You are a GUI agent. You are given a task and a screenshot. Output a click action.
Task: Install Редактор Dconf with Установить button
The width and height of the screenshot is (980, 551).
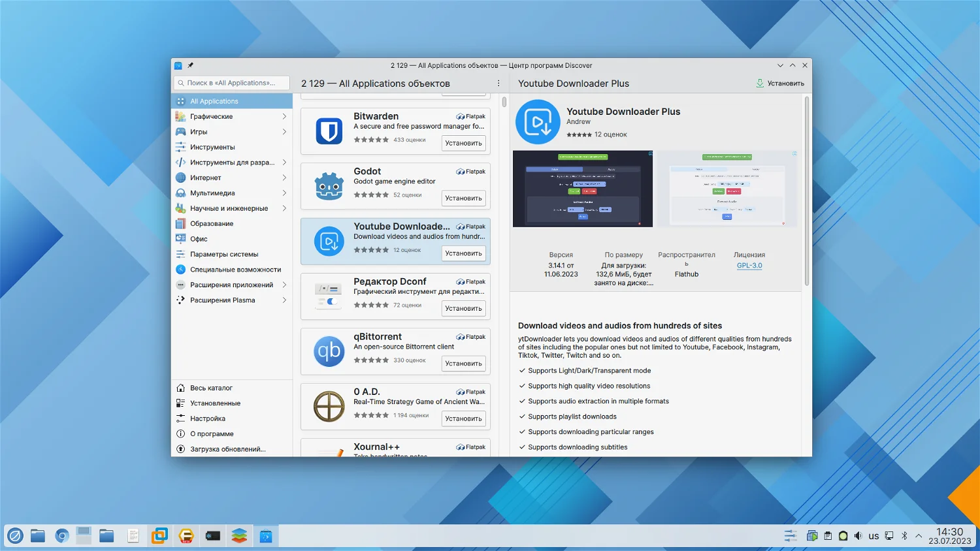[x=464, y=308]
